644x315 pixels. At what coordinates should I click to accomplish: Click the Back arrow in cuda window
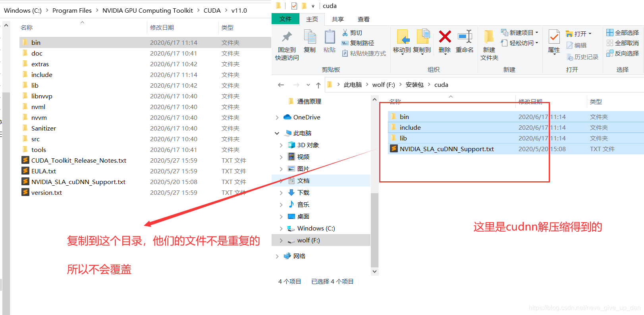pos(281,85)
